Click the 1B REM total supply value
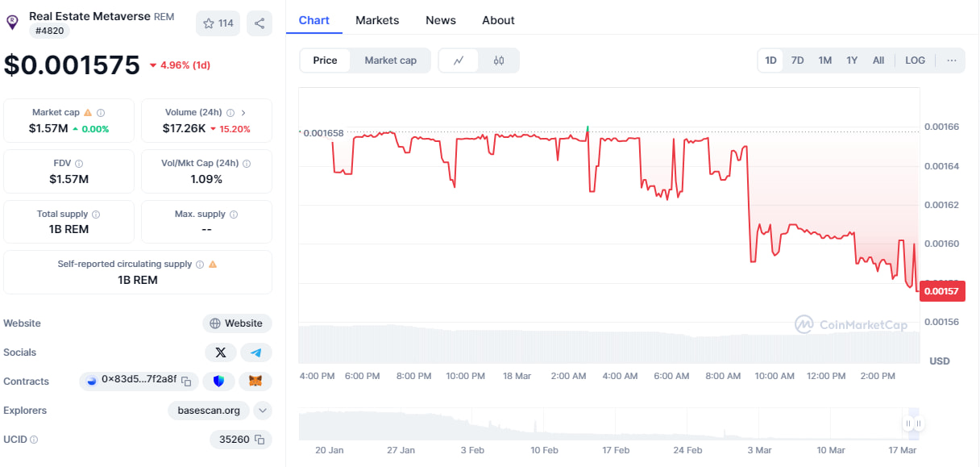Image resolution: width=980 pixels, height=467 pixels. point(69,229)
